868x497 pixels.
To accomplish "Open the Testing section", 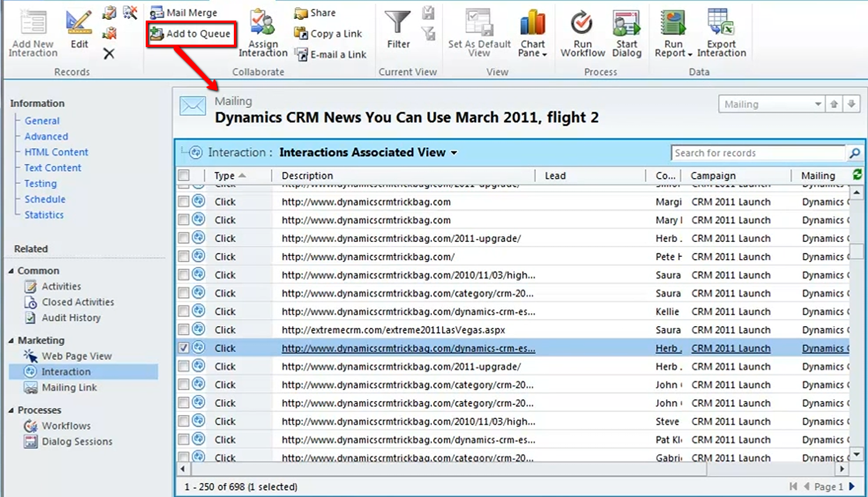I will 41,183.
